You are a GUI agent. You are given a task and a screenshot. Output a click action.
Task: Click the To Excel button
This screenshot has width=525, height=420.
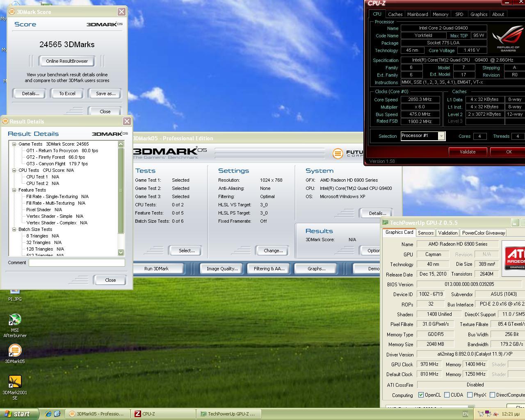pyautogui.click(x=67, y=94)
